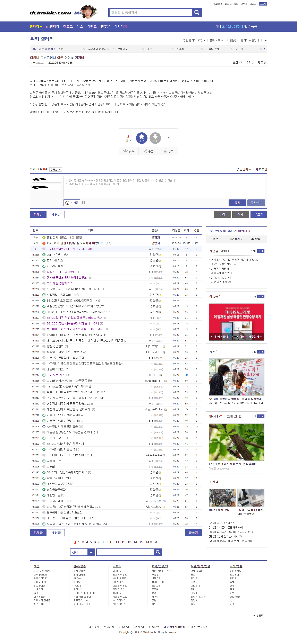
Task: Open the 등록순 comment sort dropdown
Action: pyautogui.click(x=56, y=170)
